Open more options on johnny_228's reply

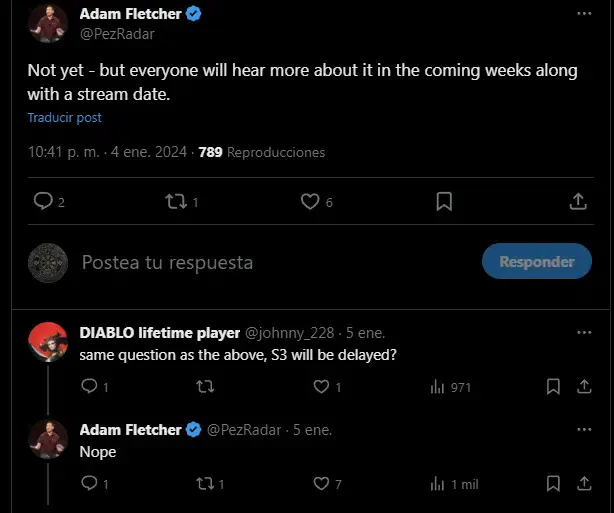pyautogui.click(x=584, y=332)
